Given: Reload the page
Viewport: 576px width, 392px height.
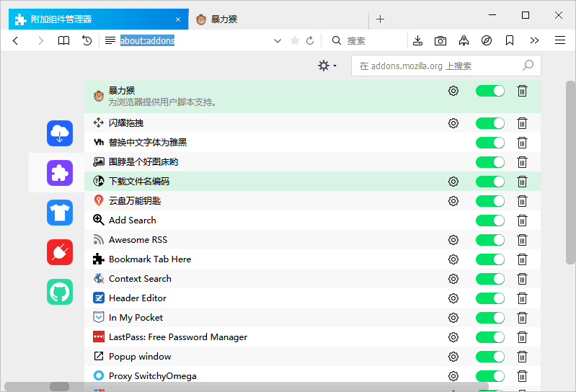Looking at the screenshot, I should 310,40.
